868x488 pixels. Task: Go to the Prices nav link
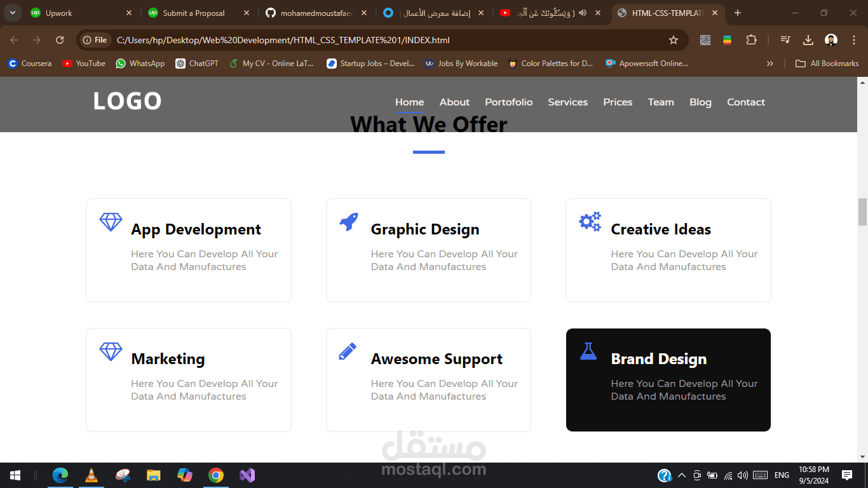coord(618,102)
